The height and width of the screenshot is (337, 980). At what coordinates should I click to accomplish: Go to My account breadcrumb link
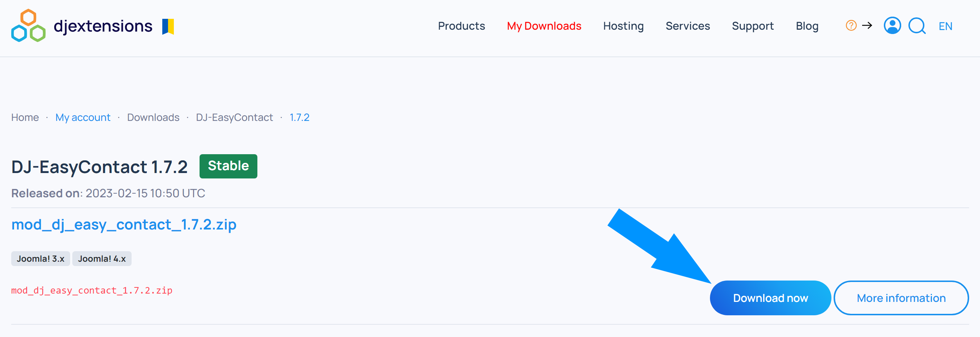(x=83, y=117)
